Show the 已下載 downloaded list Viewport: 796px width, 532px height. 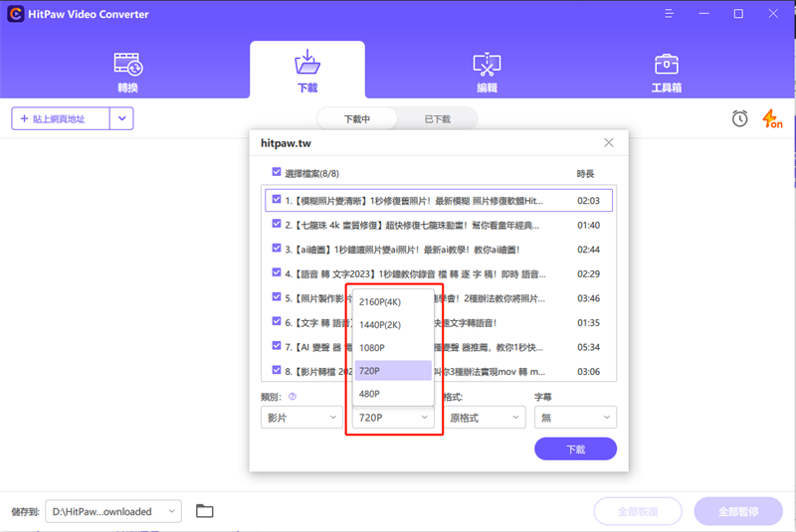point(437,119)
